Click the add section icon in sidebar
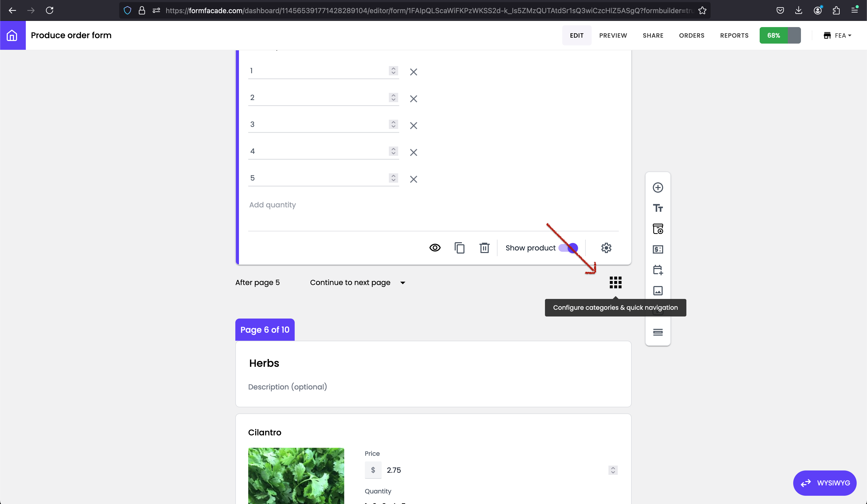The height and width of the screenshot is (504, 867). 658,332
